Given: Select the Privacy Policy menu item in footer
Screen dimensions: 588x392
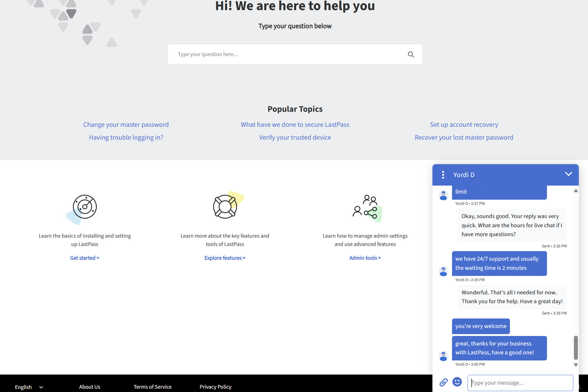Looking at the screenshot, I should pos(215,386).
